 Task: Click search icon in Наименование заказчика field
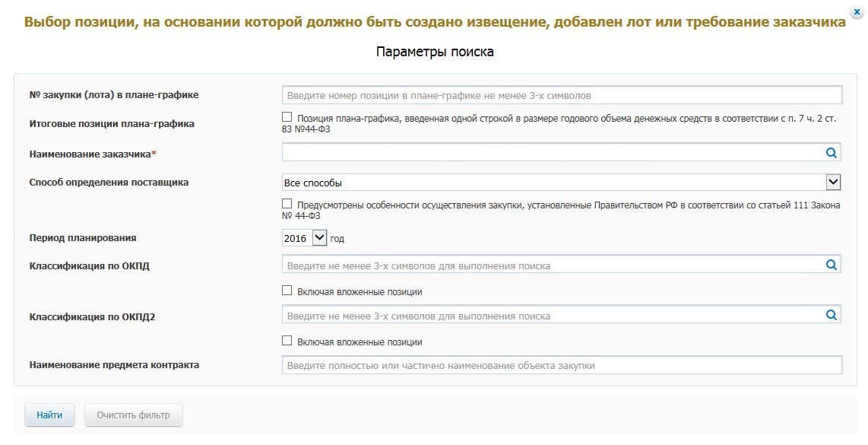[x=832, y=153]
